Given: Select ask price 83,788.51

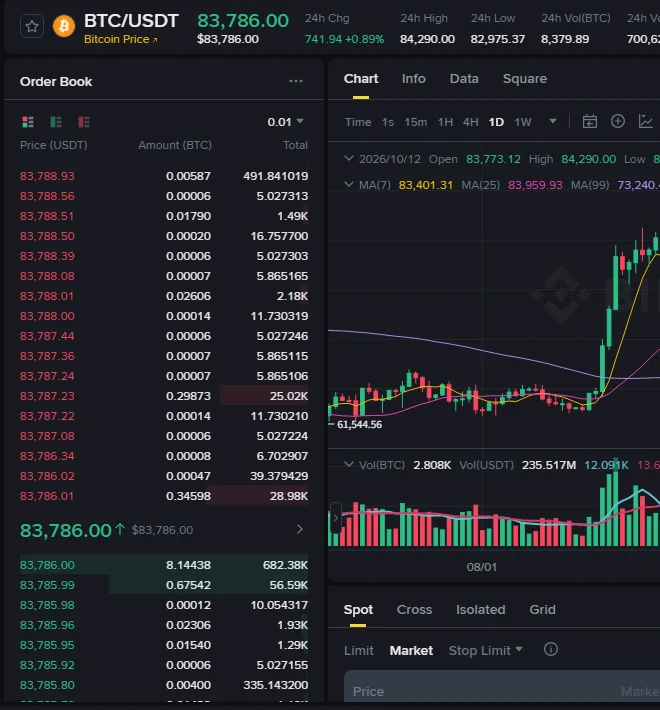Looking at the screenshot, I should (47, 216).
